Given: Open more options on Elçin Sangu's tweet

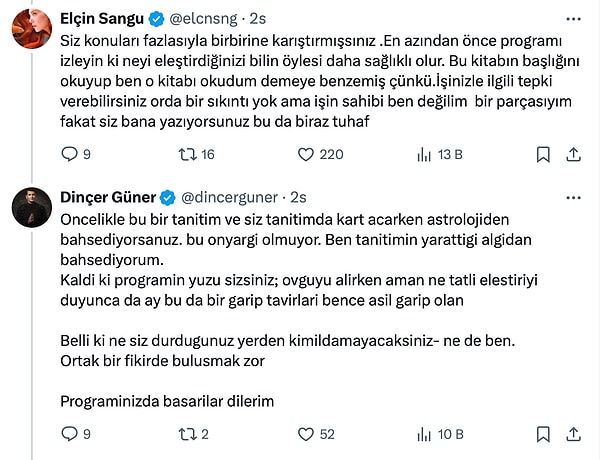Looking at the screenshot, I should [574, 19].
